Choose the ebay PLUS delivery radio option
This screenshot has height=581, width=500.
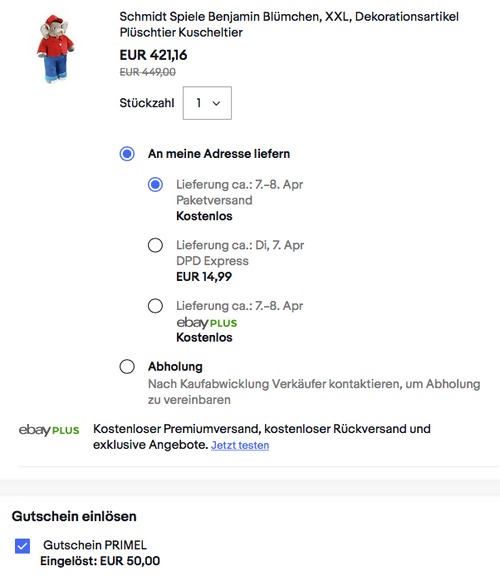[155, 306]
